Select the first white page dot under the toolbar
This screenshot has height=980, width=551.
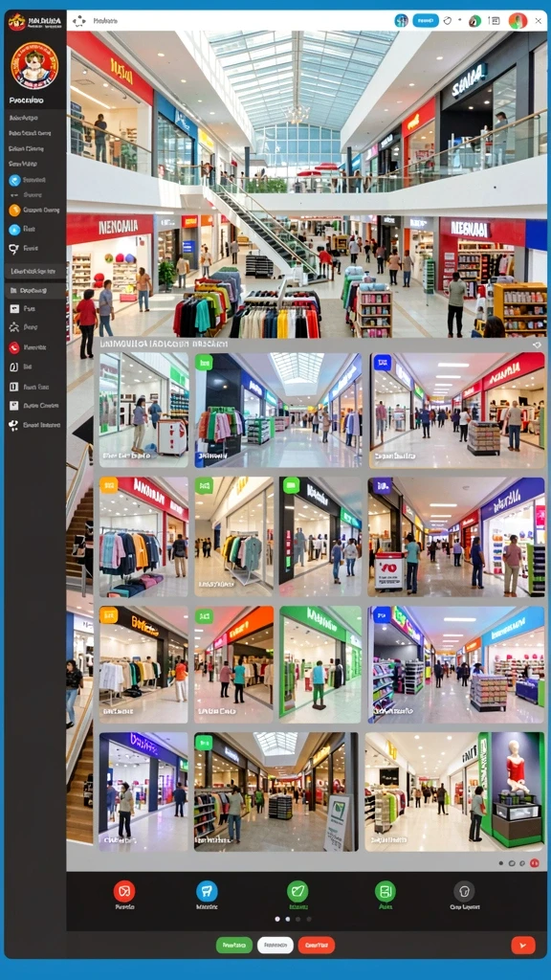click(276, 919)
